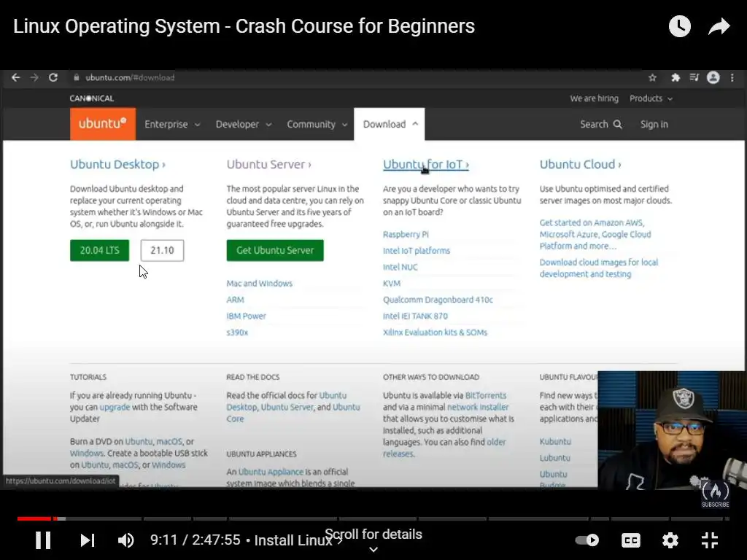
Task: Open the We are hiring link
Action: 594,98
